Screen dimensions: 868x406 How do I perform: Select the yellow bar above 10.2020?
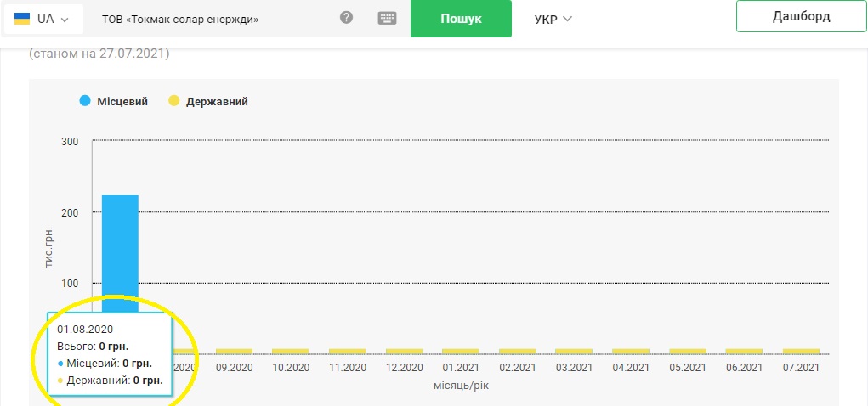[291, 351]
